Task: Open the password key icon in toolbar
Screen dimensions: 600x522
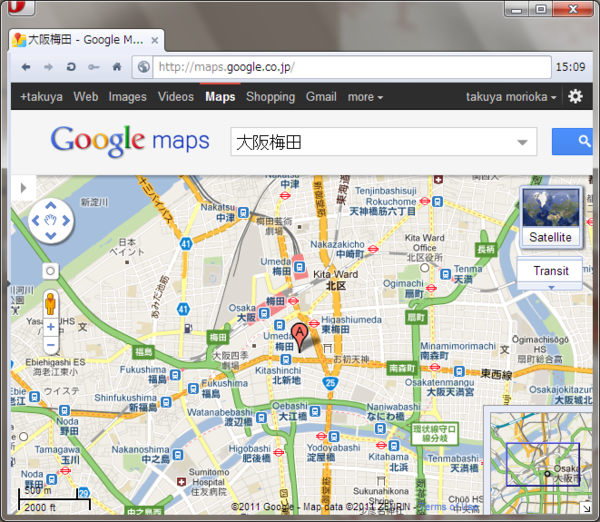Action: click(94, 67)
